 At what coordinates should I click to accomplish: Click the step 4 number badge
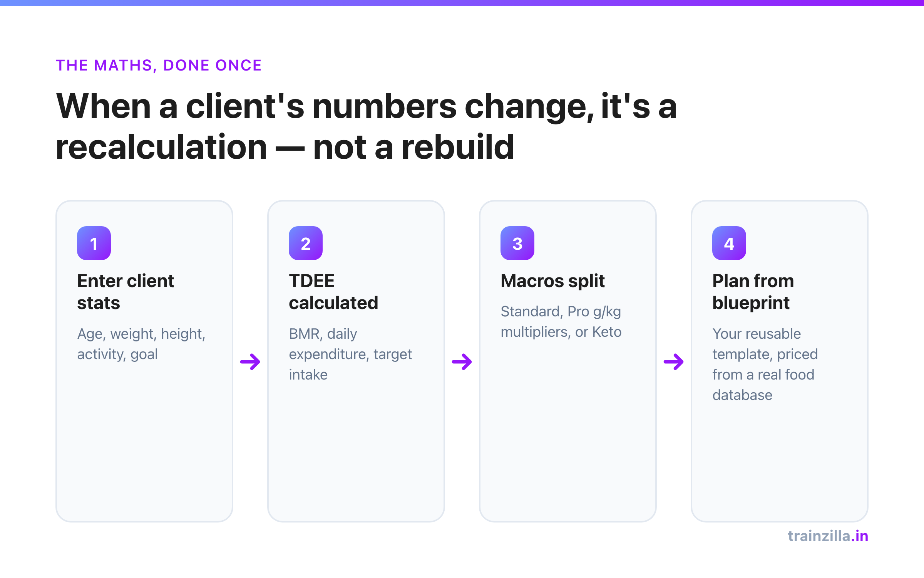click(729, 243)
